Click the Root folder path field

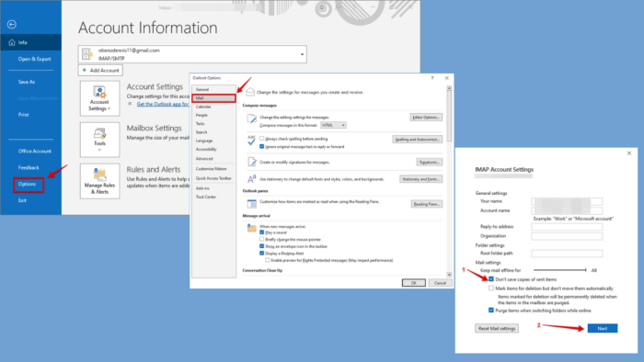click(x=567, y=254)
